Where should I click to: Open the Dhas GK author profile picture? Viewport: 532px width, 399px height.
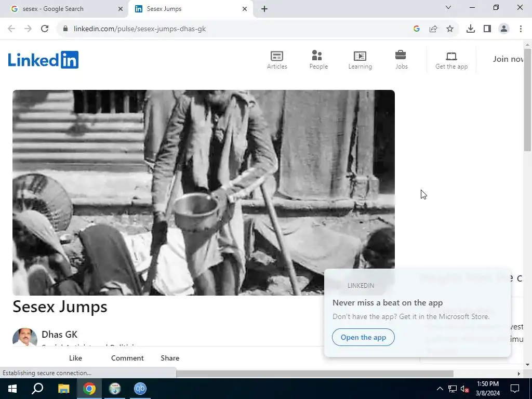25,337
